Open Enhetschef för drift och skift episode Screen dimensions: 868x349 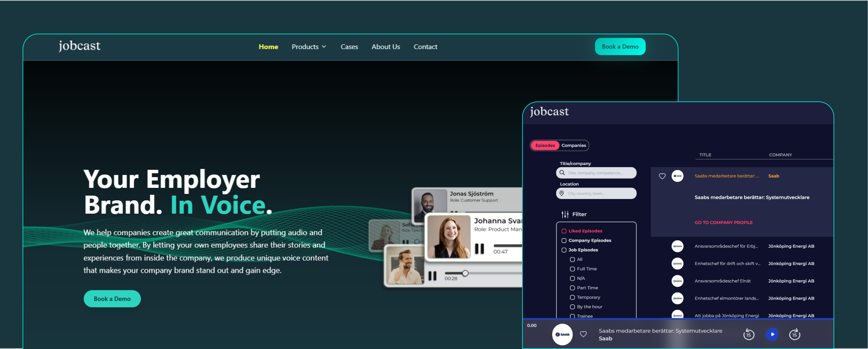click(728, 263)
